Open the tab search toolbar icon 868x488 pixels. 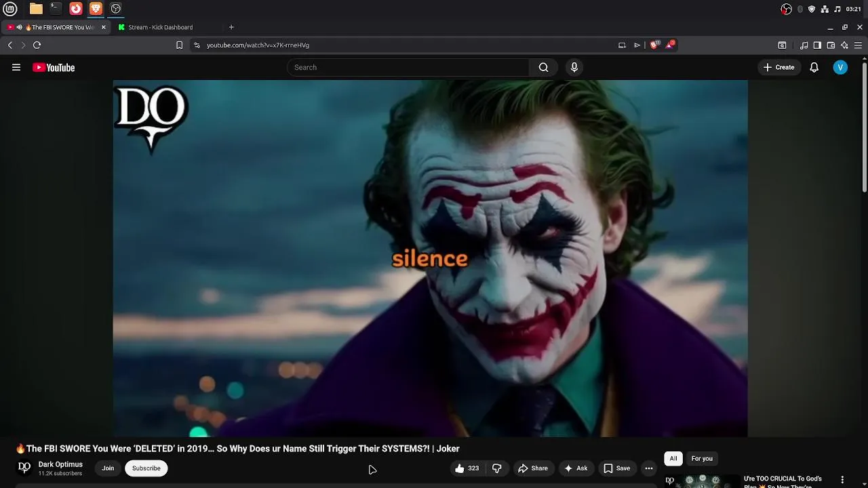pos(782,45)
